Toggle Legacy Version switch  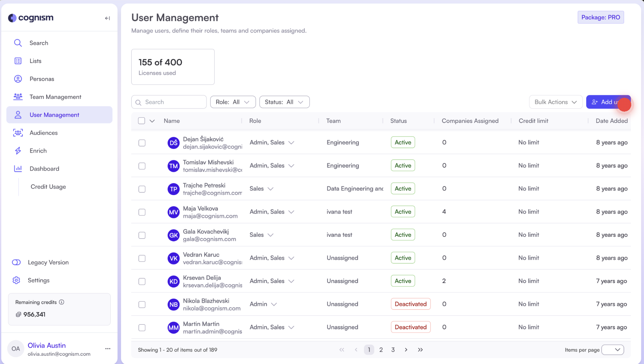coord(16,262)
